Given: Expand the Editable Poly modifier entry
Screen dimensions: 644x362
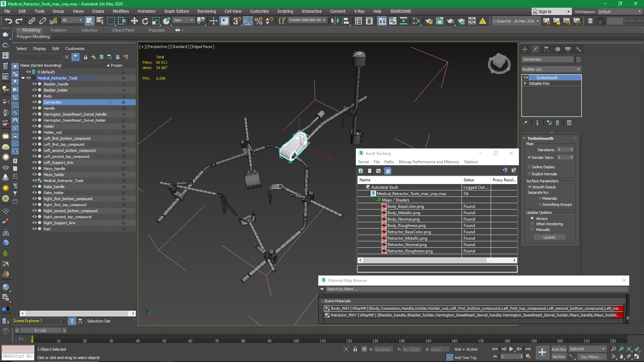Looking at the screenshot, I should [x=525, y=83].
